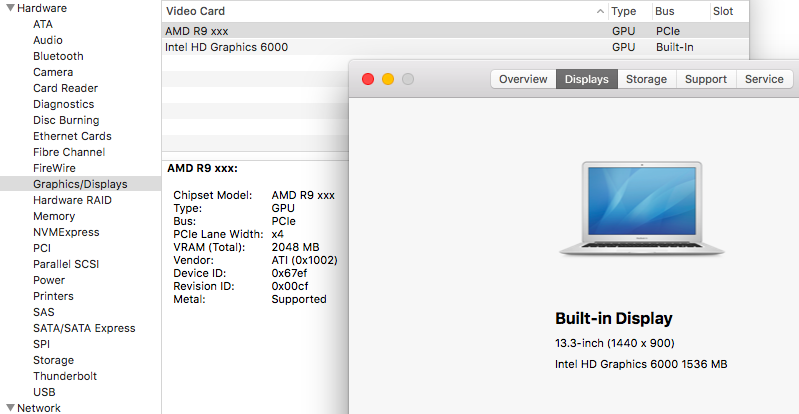The height and width of the screenshot is (414, 799).
Task: Select PCI in the sidebar
Action: tap(42, 248)
